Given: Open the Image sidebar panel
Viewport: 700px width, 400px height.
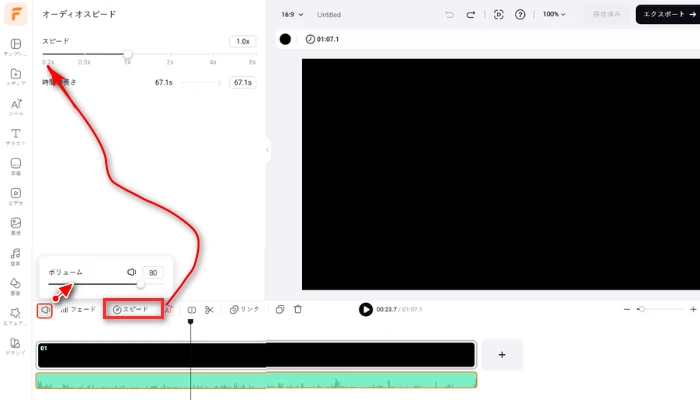Looking at the screenshot, I should coord(16,226).
